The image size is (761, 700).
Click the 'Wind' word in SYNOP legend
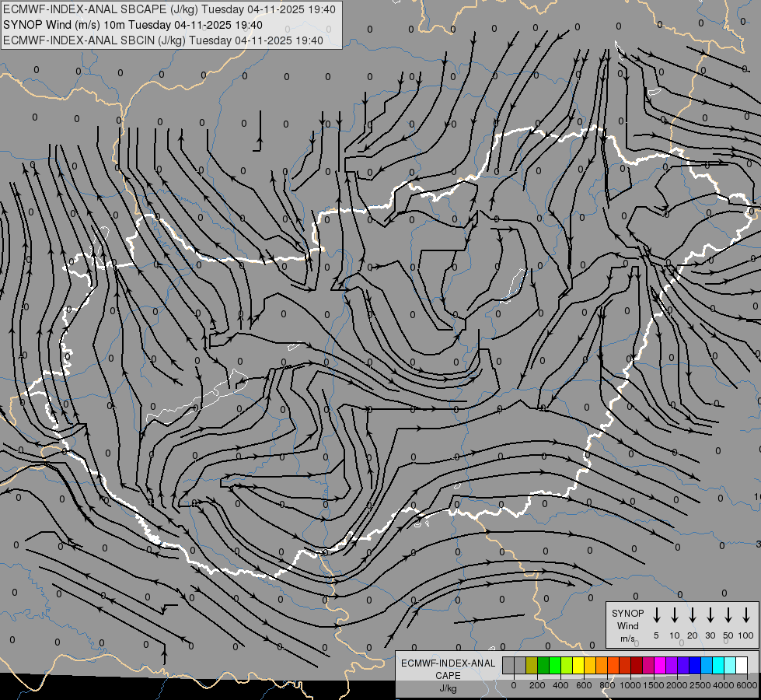tap(627, 625)
